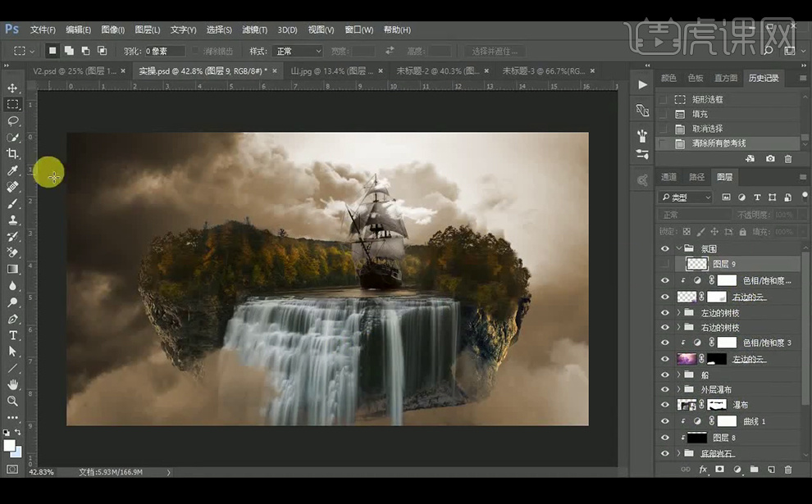Select the Horizontal Type tool
The height and width of the screenshot is (504, 812).
[x=12, y=335]
